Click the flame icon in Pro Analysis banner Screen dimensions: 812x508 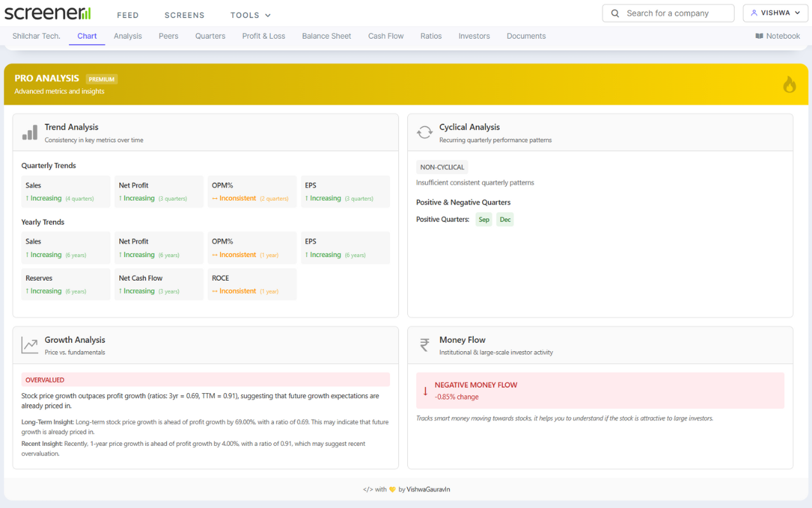point(789,84)
